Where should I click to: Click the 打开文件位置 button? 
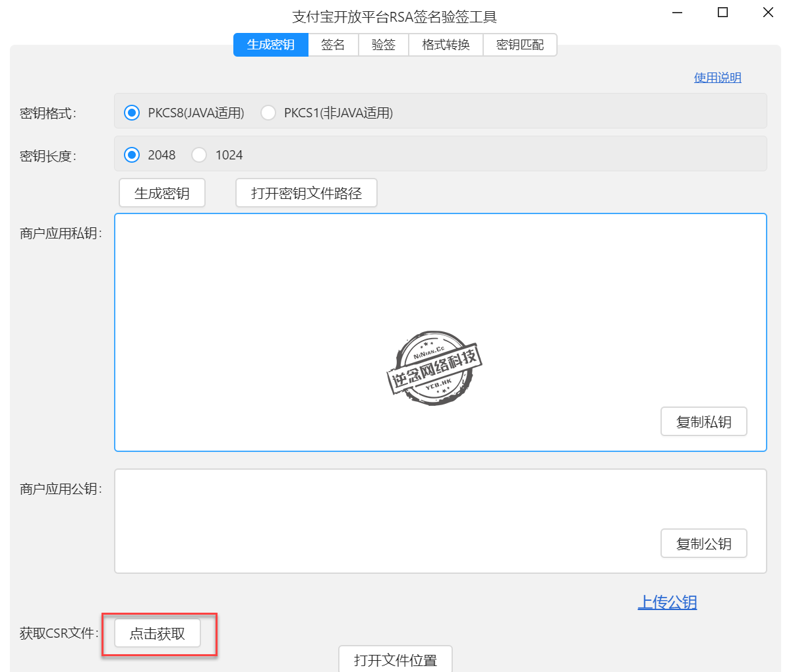(x=395, y=659)
